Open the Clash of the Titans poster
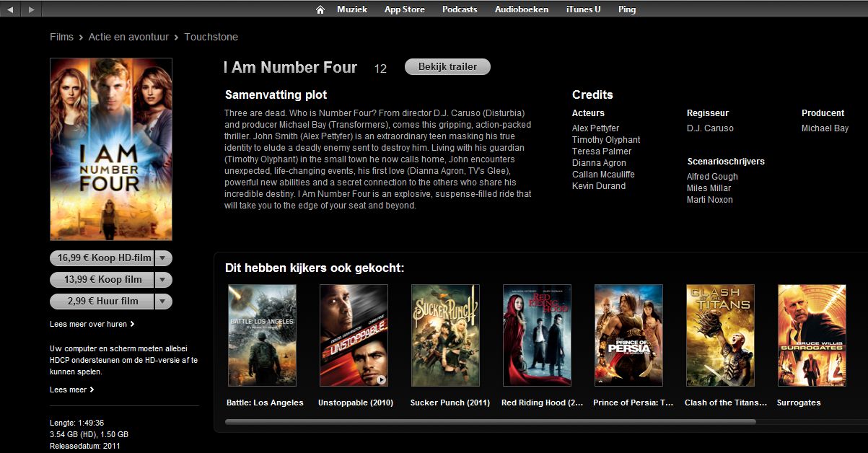The image size is (868, 453). point(720,335)
